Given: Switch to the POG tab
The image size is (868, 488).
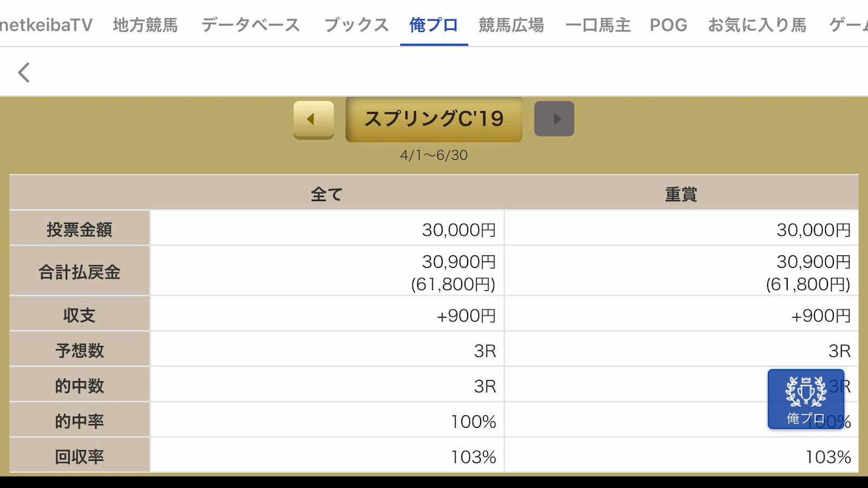Looking at the screenshot, I should pyautogui.click(x=668, y=25).
